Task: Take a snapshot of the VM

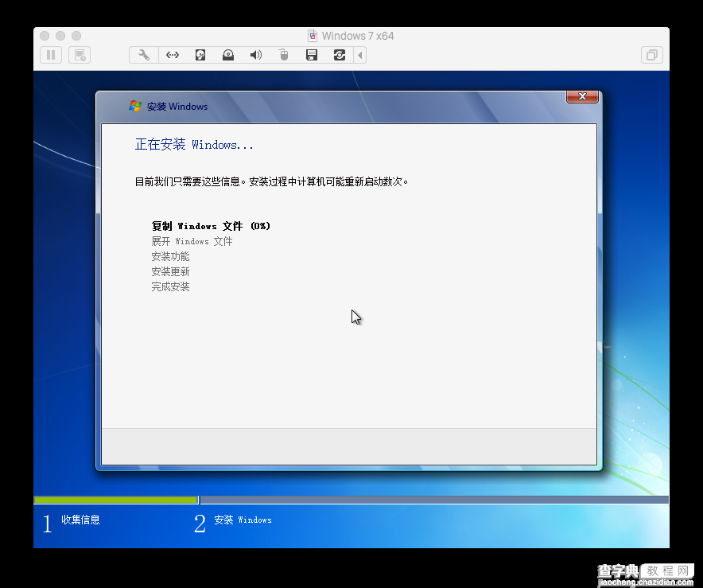Action: coord(80,55)
